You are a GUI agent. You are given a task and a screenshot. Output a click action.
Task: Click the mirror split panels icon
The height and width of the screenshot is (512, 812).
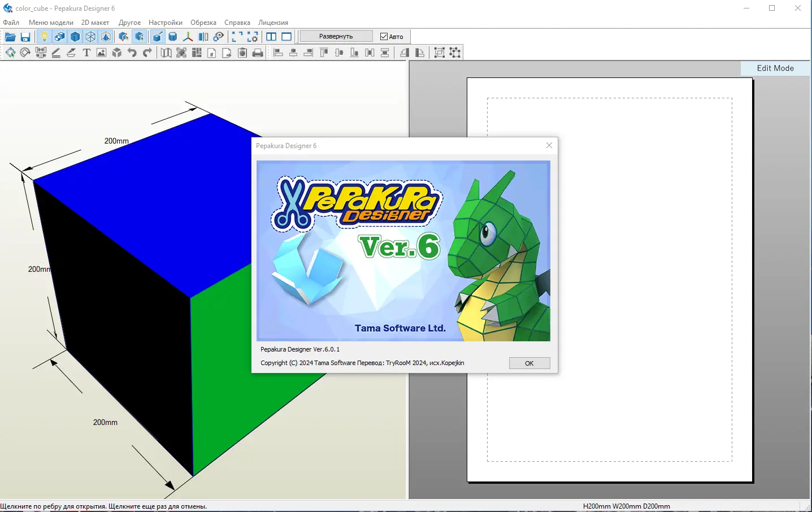tap(203, 37)
